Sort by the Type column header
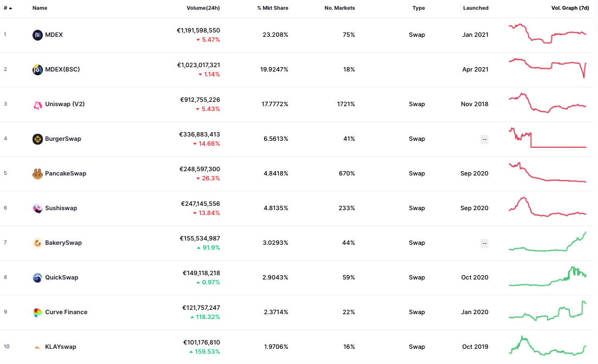598x364 pixels. 419,8
